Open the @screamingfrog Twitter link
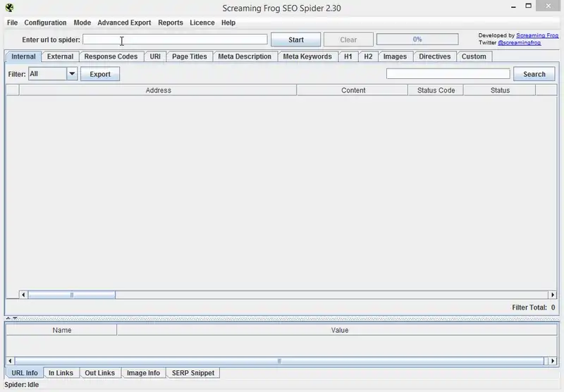This screenshot has height=392, width=564. [x=519, y=42]
